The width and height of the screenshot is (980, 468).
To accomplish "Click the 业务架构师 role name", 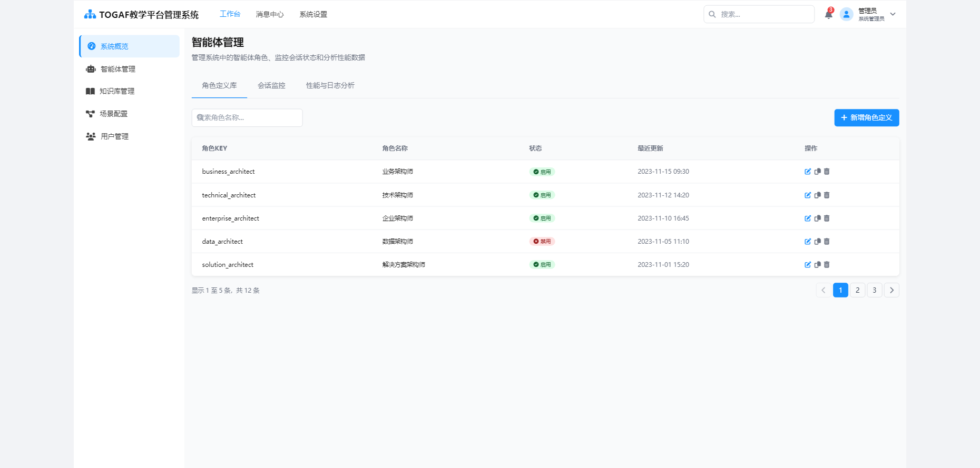I will pos(398,172).
